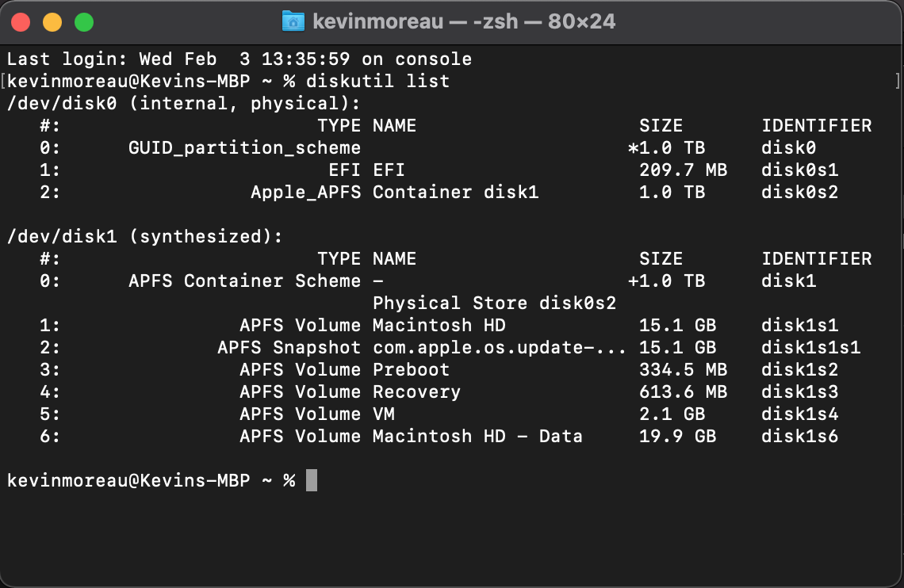Click the '334.5 MB' size value
The height and width of the screenshot is (588, 904).
(684, 370)
